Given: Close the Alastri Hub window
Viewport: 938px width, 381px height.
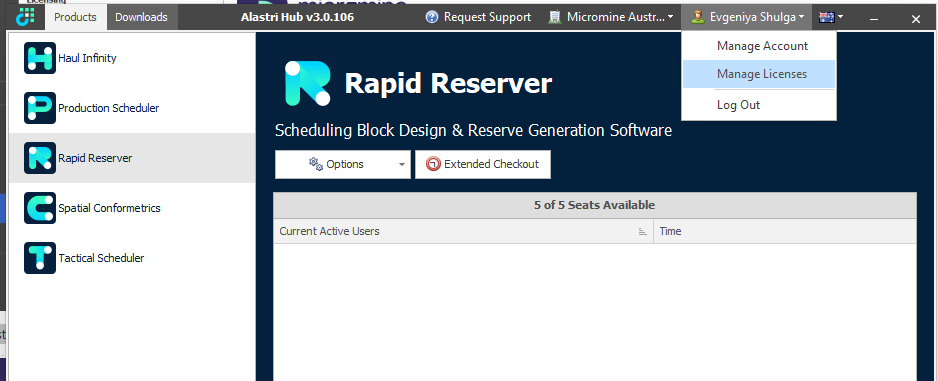Looking at the screenshot, I should 916,19.
